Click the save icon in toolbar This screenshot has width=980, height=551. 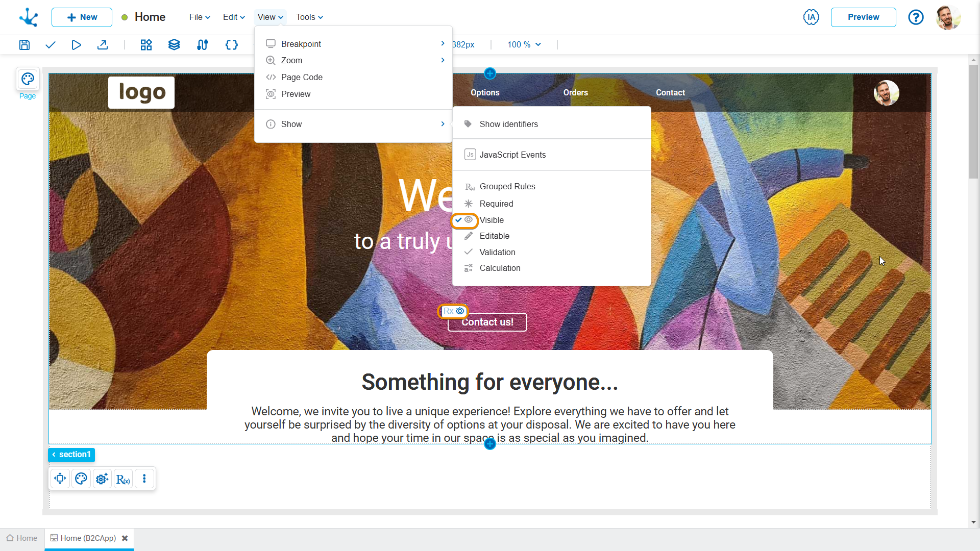coord(24,45)
